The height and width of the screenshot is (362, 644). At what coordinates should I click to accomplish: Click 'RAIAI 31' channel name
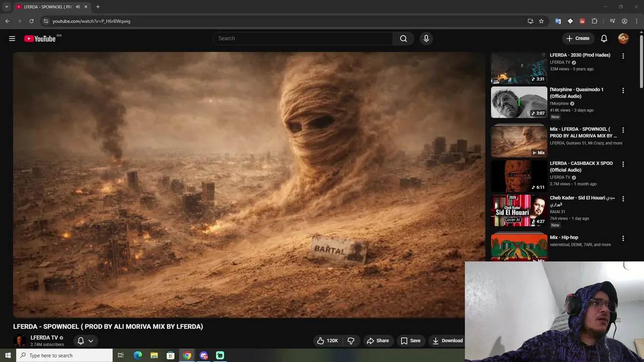point(557,212)
